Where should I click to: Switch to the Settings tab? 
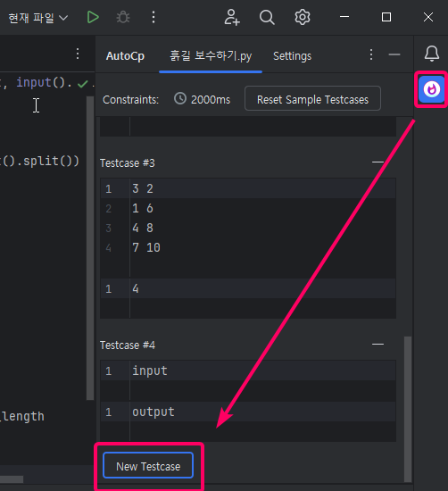pos(293,56)
